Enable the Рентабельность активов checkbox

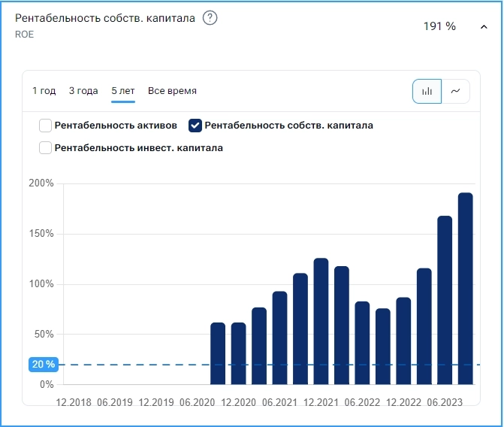[x=46, y=126]
